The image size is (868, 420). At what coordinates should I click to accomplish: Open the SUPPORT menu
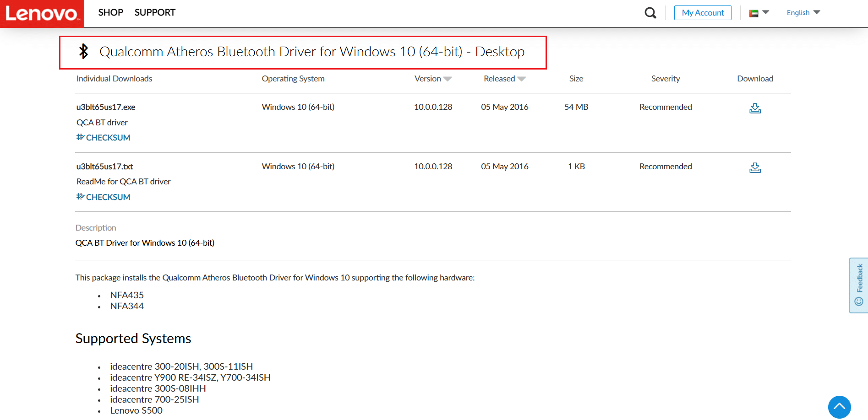pyautogui.click(x=155, y=12)
